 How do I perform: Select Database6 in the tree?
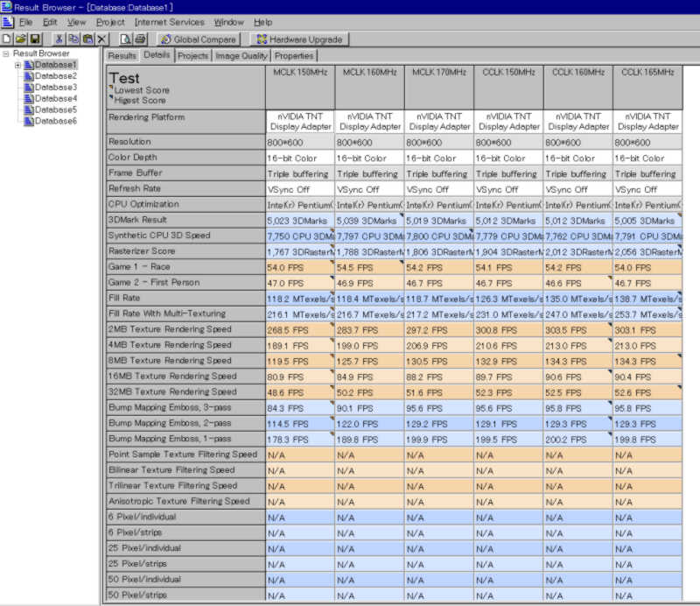coord(55,121)
